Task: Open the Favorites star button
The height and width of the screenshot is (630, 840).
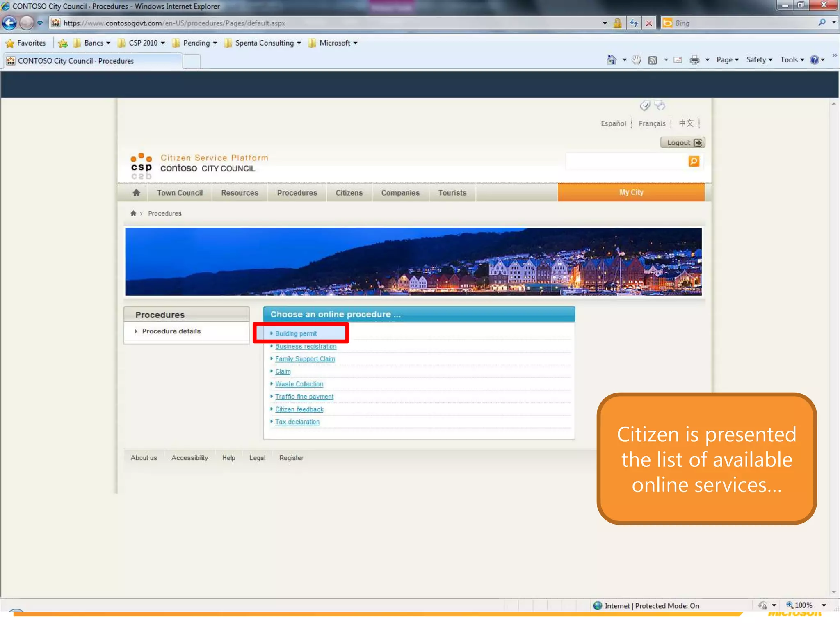Action: click(25, 43)
